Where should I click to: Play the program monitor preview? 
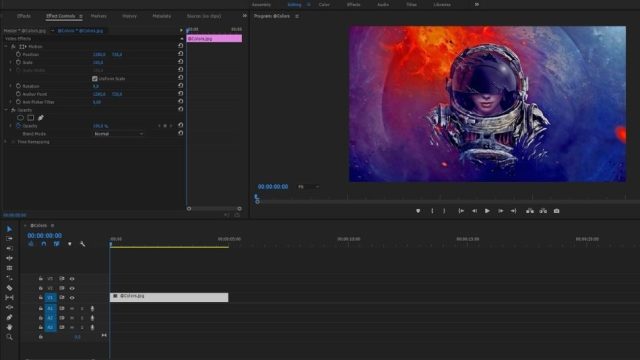click(487, 211)
